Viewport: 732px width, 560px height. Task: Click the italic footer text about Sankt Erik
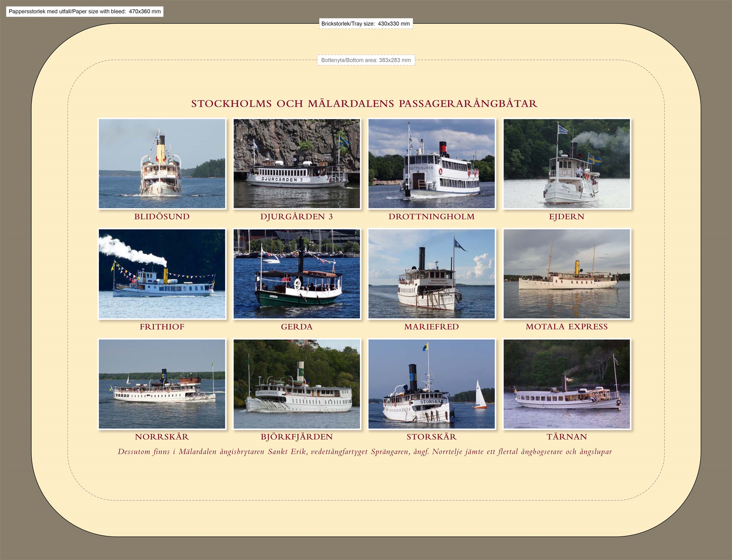coord(365,452)
